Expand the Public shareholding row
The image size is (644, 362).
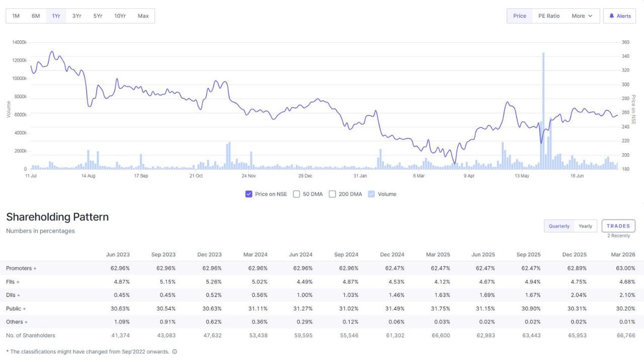pyautogui.click(x=16, y=309)
